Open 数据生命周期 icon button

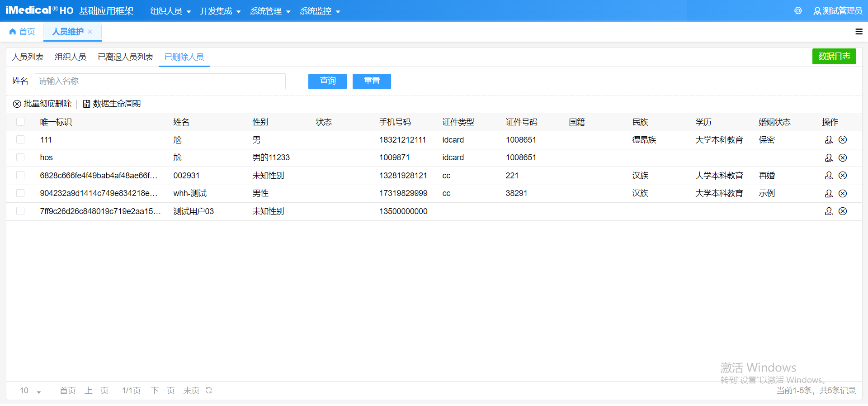[112, 104]
